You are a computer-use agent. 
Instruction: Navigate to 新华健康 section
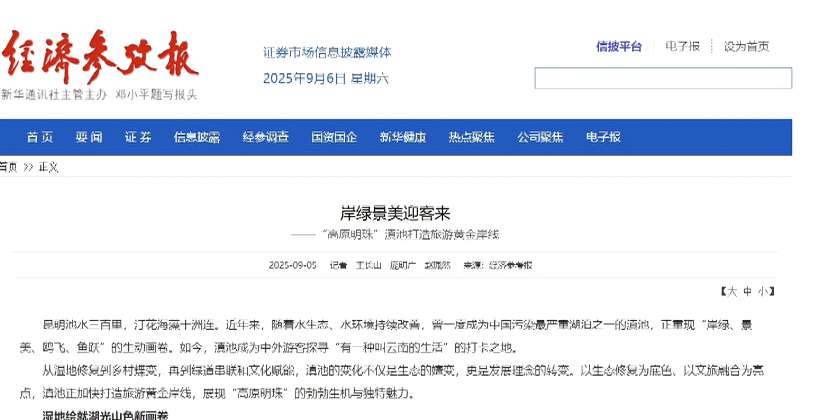point(403,137)
